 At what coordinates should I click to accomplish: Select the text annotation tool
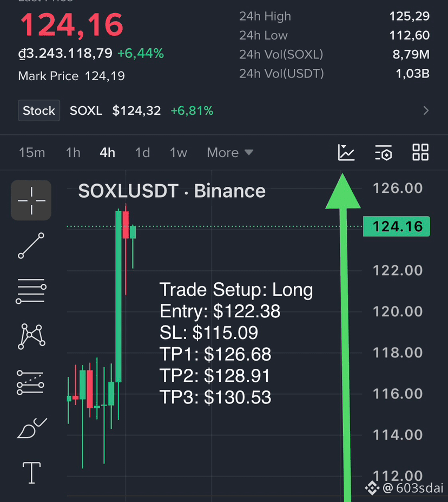pos(31,473)
